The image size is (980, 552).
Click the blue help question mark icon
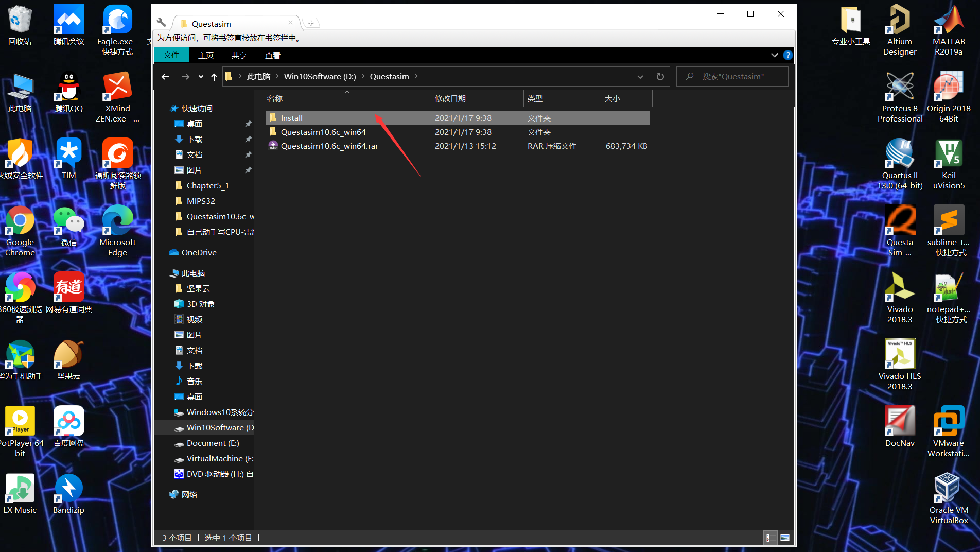coord(787,55)
